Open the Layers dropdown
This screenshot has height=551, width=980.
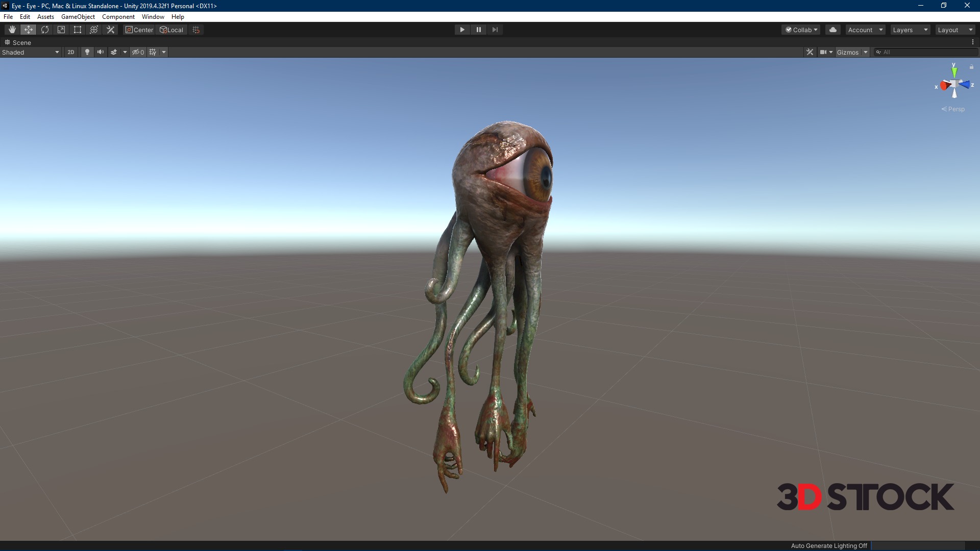[x=910, y=30]
